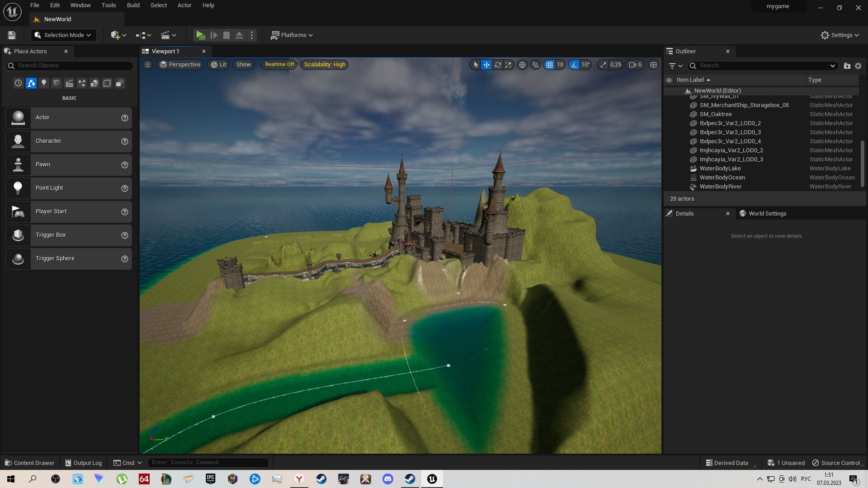Image resolution: width=868 pixels, height=488 pixels.
Task: Select the Rotate transform tool
Action: (498, 65)
